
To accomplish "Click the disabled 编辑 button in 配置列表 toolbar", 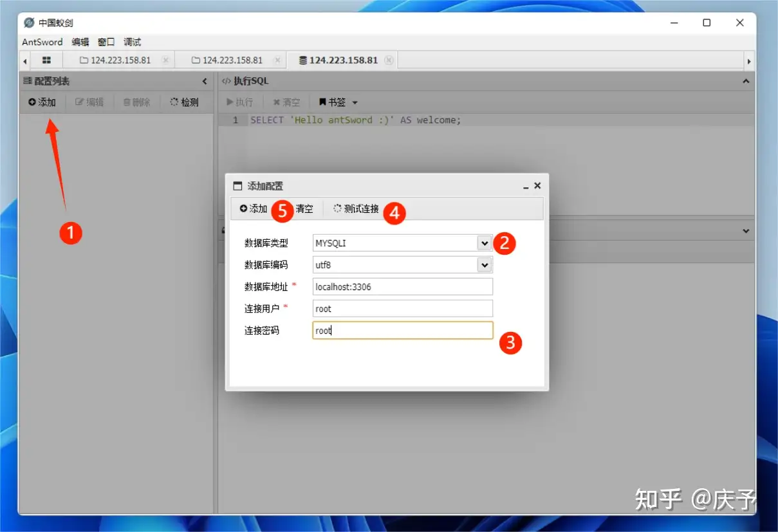I will (x=89, y=102).
